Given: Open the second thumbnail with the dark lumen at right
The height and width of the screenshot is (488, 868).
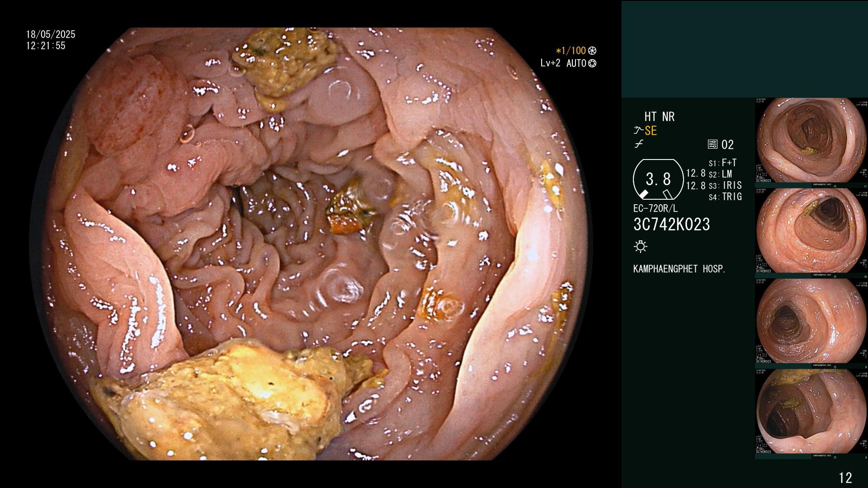Looking at the screenshot, I should [811, 231].
